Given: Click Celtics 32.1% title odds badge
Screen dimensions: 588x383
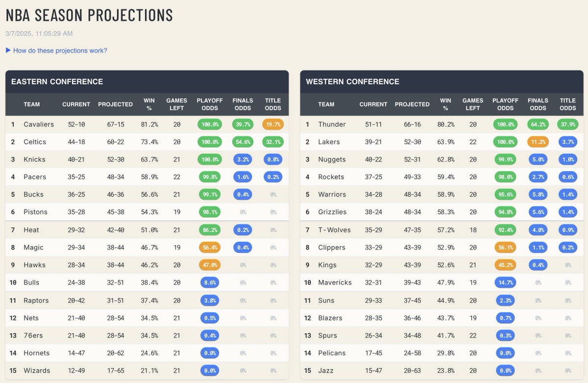Looking at the screenshot, I should tap(273, 142).
